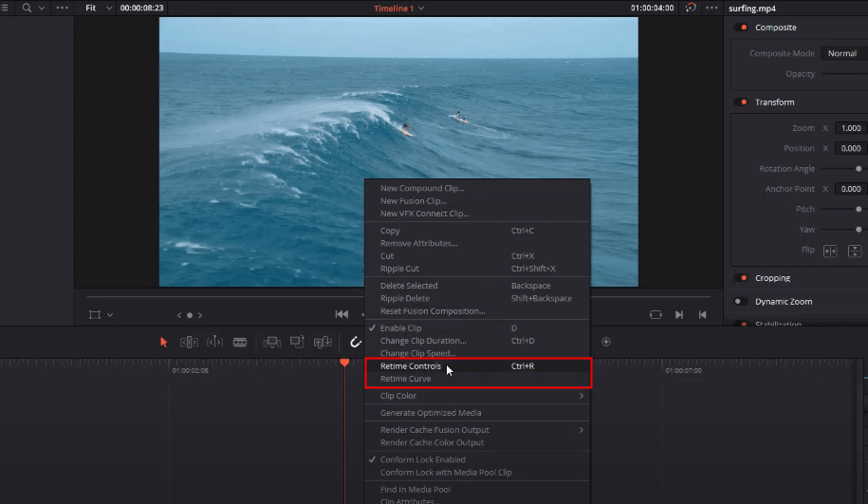Open the left three-dot options menu

pyautogui.click(x=62, y=8)
